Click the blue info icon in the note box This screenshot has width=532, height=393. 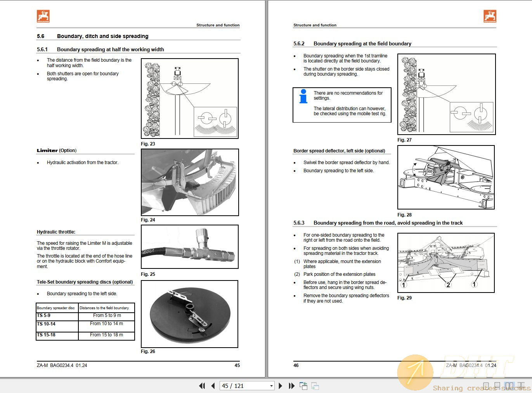pos(303,96)
